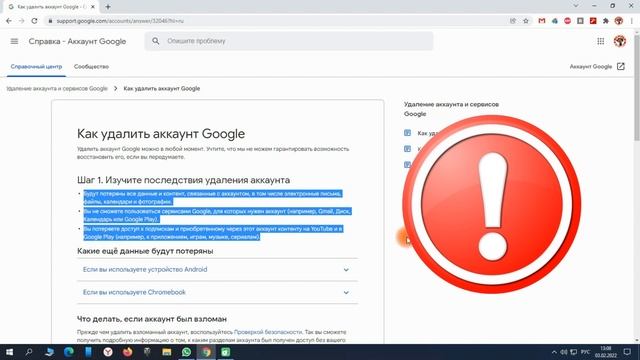Open the Google account avatar on help page
The width and height of the screenshot is (640, 360).
tap(620, 41)
